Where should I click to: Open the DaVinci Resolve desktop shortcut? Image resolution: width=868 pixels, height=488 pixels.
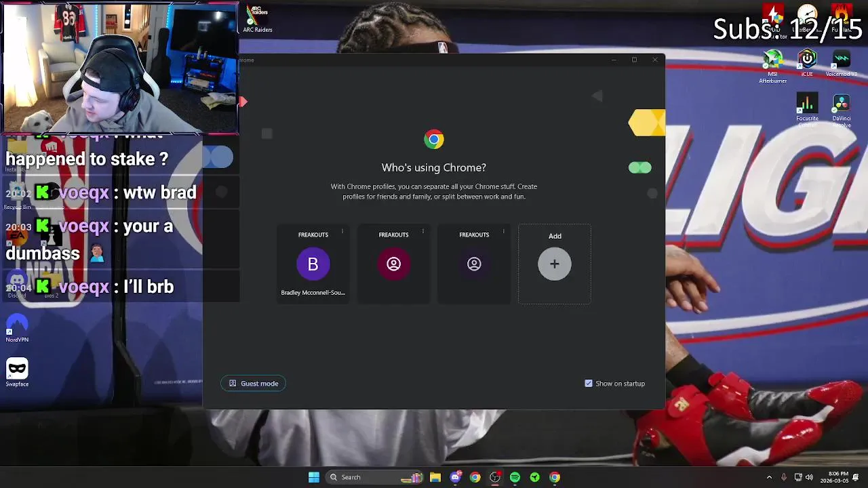point(842,110)
